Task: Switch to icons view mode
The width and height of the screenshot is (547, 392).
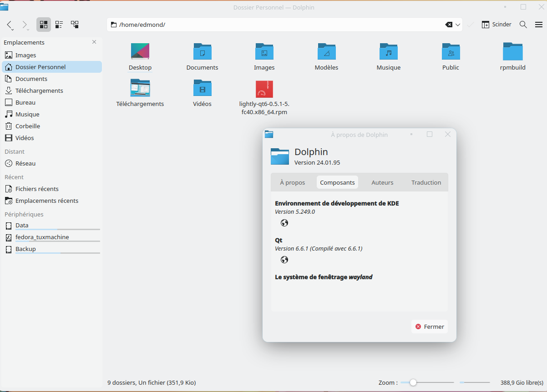Action: click(x=44, y=25)
